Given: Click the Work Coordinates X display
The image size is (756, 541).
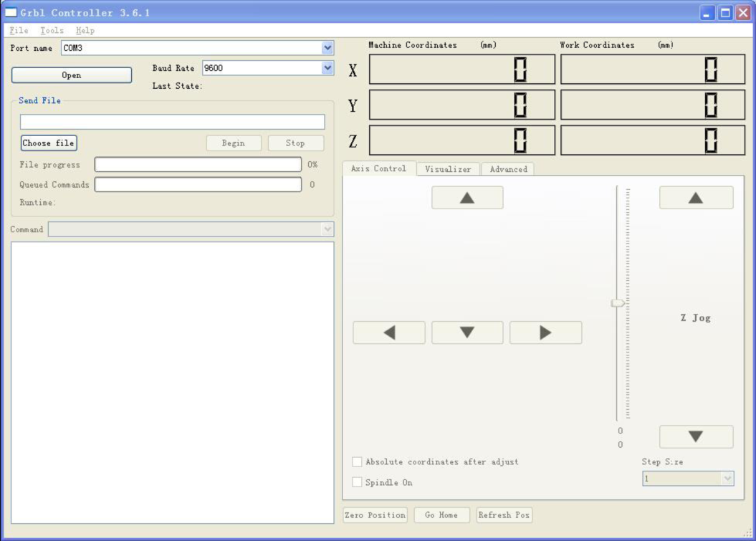Looking at the screenshot, I should coord(653,70).
